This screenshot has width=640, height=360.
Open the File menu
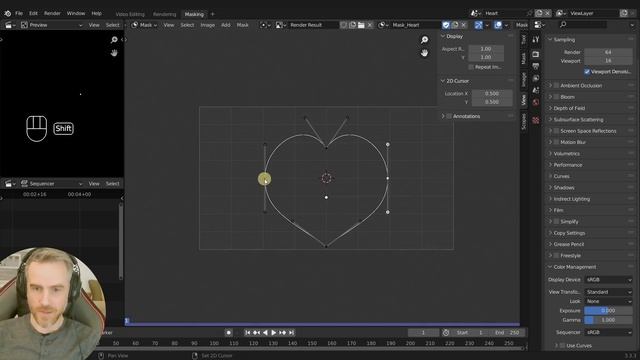click(x=19, y=13)
